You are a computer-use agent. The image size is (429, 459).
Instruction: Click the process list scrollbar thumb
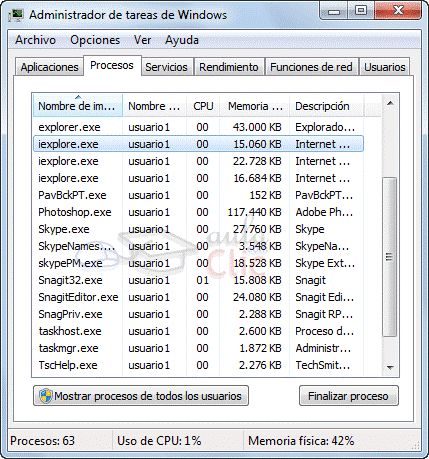(x=389, y=257)
